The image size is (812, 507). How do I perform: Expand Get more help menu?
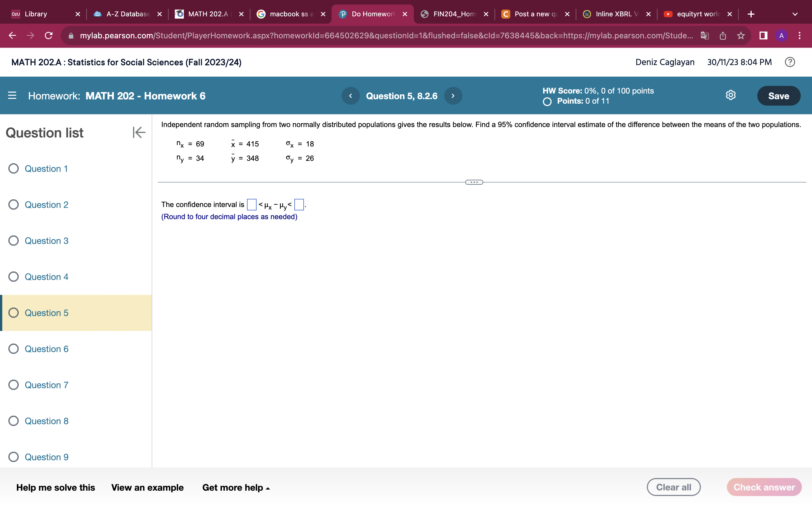[236, 488]
